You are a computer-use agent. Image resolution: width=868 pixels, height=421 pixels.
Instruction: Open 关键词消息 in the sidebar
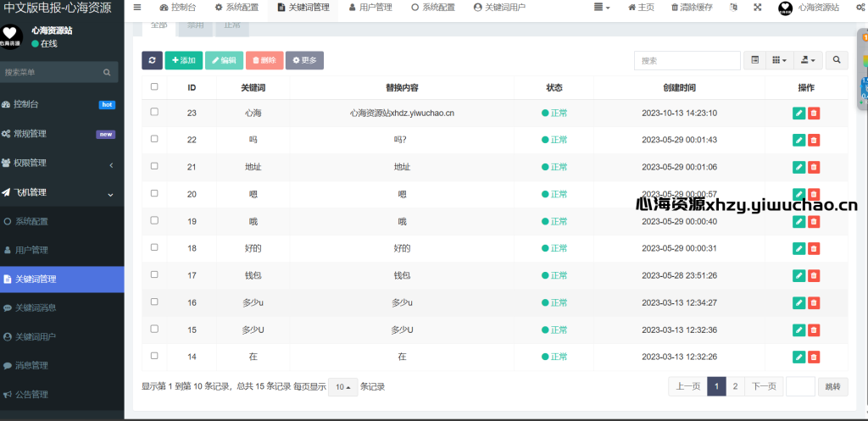[62, 307]
